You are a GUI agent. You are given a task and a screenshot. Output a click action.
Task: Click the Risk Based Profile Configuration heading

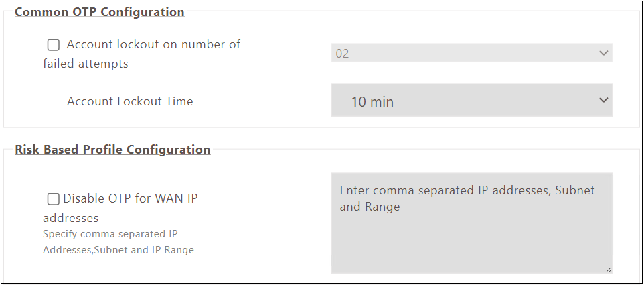coord(112,149)
